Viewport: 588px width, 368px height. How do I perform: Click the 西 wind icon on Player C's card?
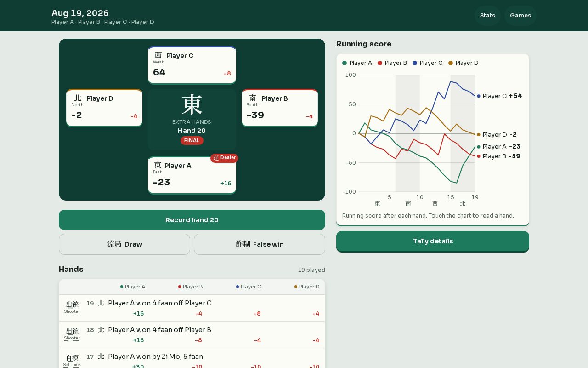pos(158,56)
